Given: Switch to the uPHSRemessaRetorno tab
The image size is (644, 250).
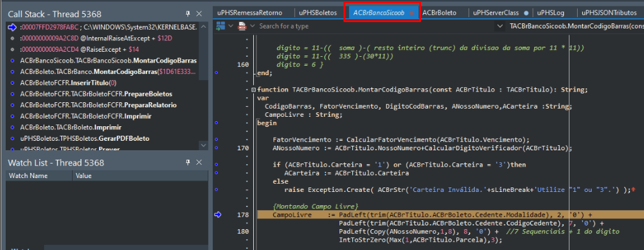Looking at the screenshot, I should pos(250,13).
